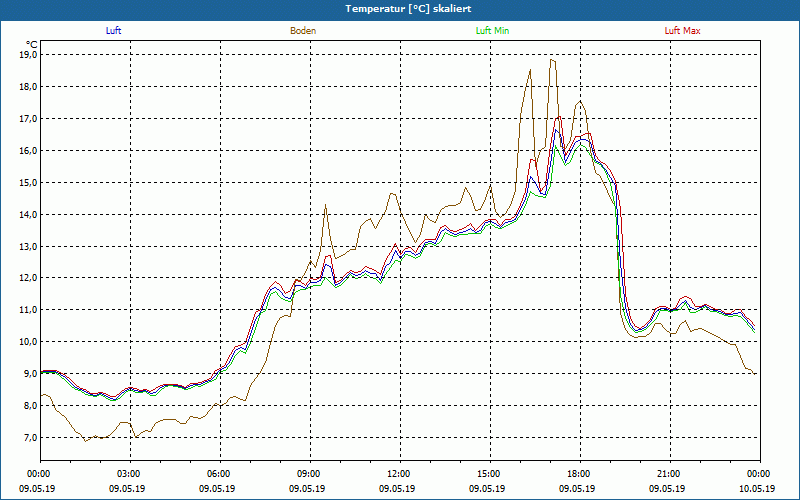Click the 13,0 y-axis value

click(x=28, y=246)
